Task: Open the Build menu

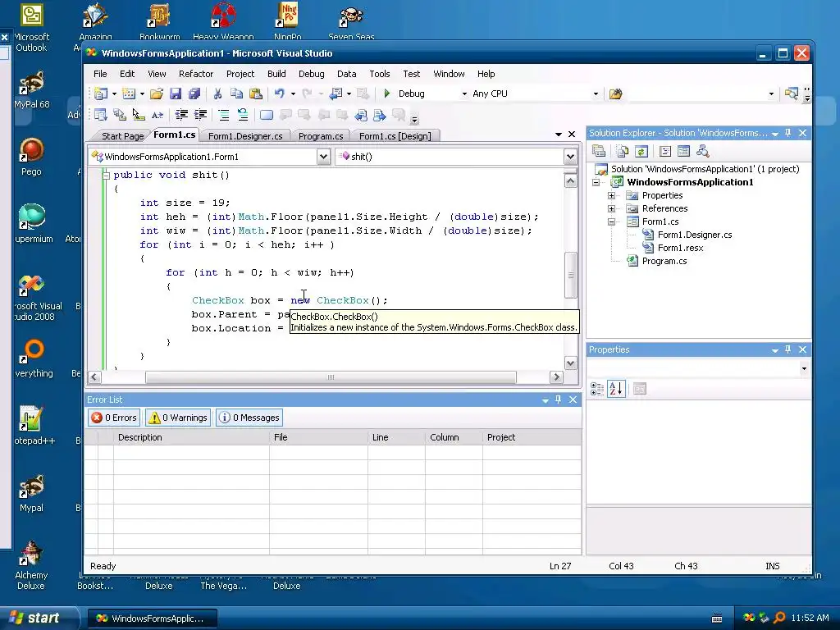Action: pyautogui.click(x=276, y=74)
